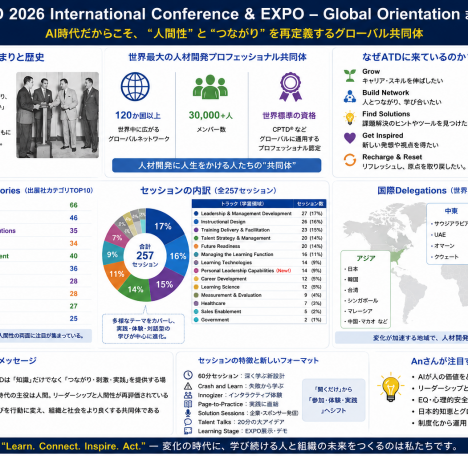Click the green people group icon

pyautogui.click(x=210, y=87)
